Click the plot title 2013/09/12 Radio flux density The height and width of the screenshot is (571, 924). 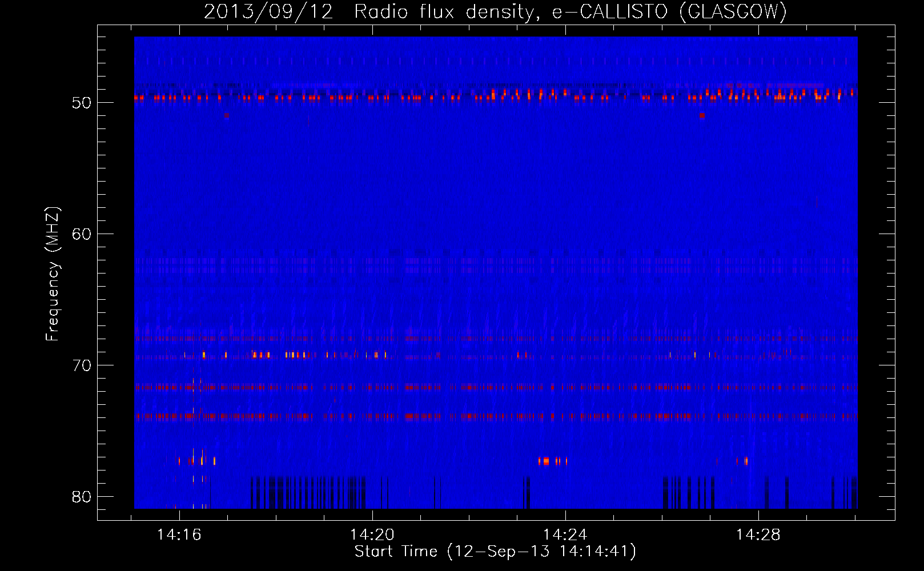tap(495, 12)
